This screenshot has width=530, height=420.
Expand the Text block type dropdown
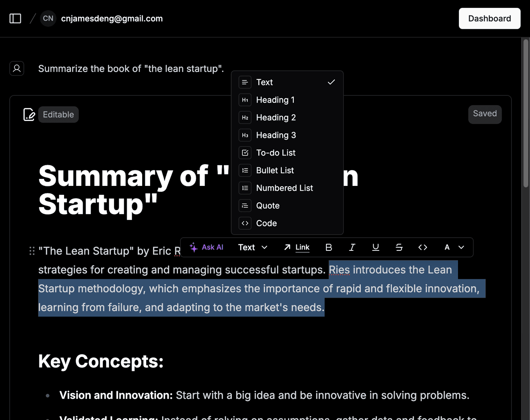pos(253,247)
